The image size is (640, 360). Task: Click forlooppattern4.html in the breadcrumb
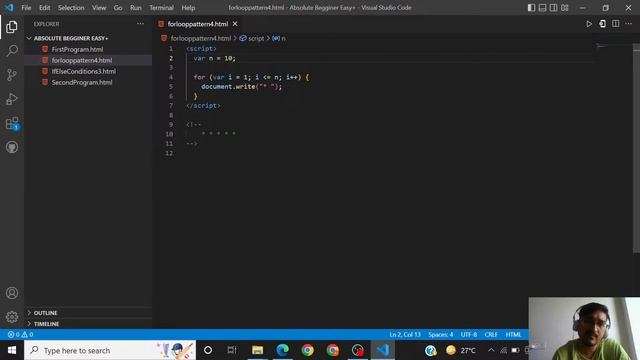point(201,38)
